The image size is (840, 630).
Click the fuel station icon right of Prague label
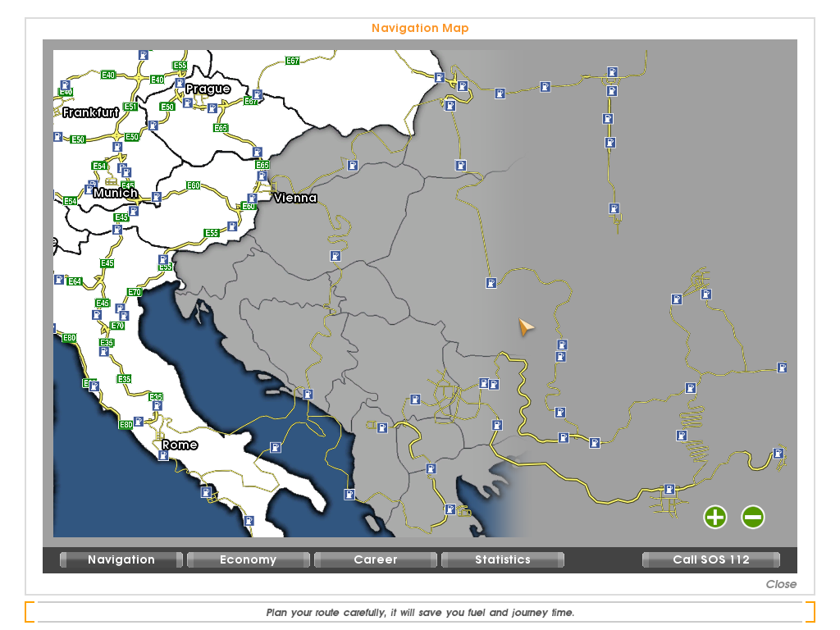(257, 95)
